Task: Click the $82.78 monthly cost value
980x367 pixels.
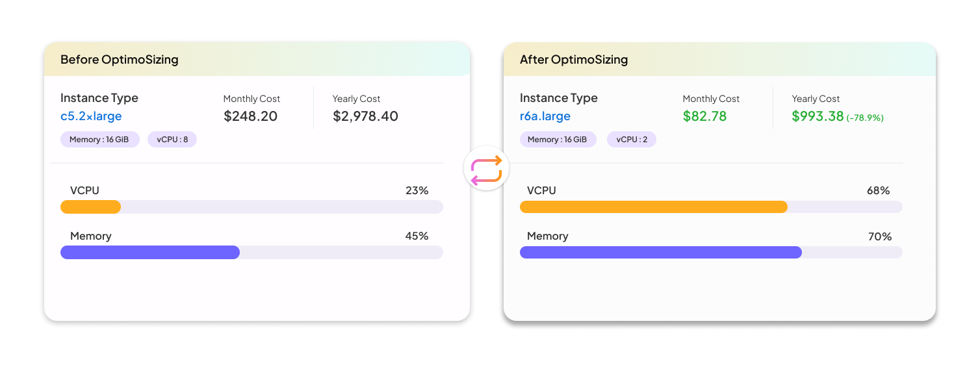Action: (704, 116)
